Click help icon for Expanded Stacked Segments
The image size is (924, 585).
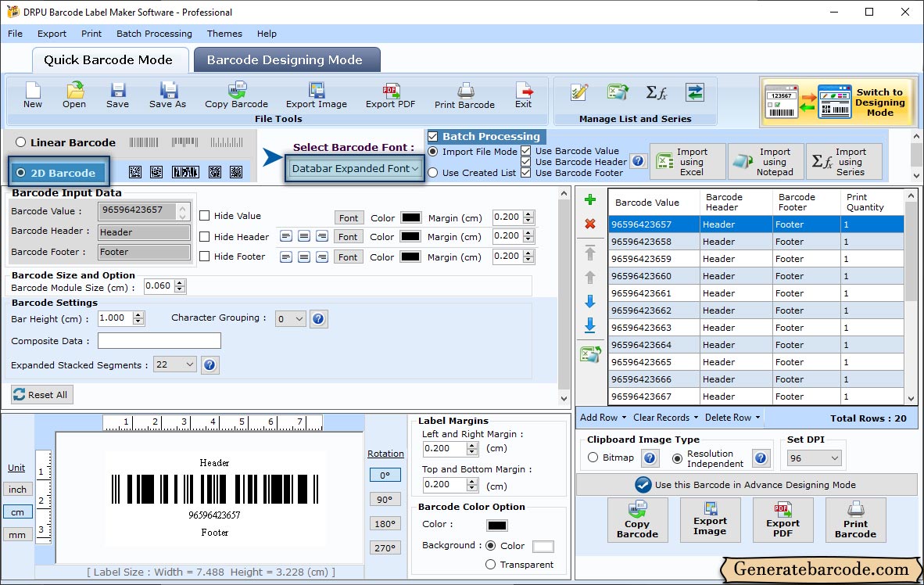coord(210,365)
